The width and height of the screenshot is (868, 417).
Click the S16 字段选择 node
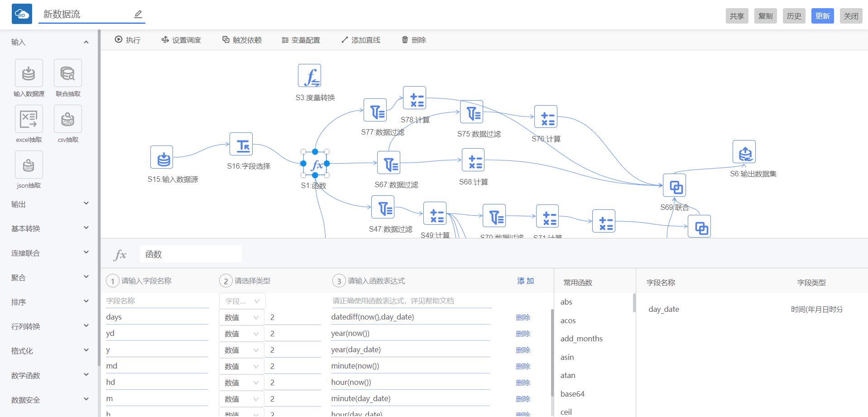(241, 144)
